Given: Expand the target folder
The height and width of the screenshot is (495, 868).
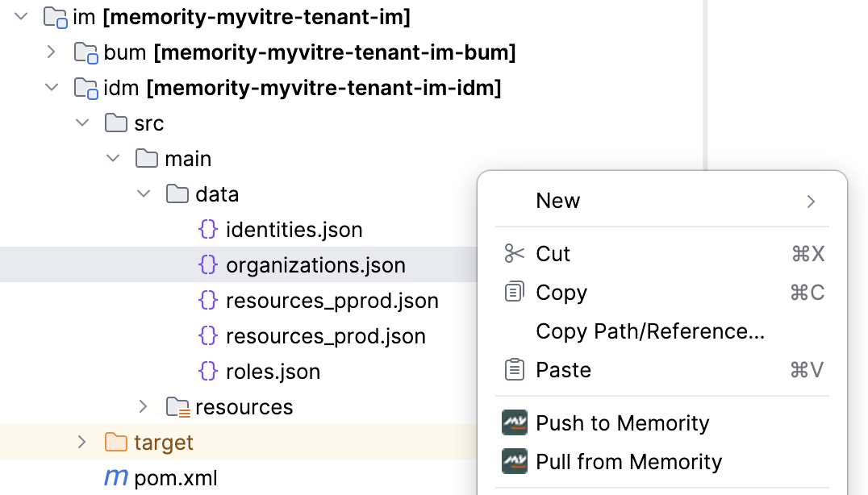Looking at the screenshot, I should coord(82,442).
